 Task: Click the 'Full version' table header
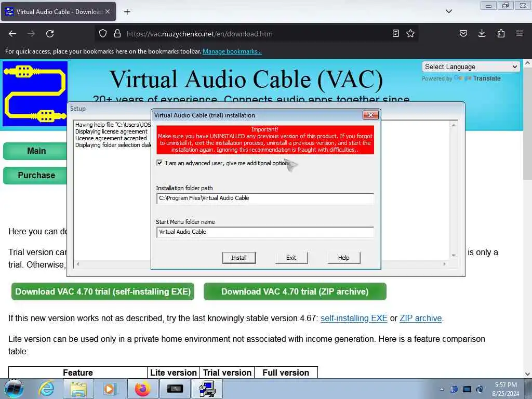click(x=286, y=373)
